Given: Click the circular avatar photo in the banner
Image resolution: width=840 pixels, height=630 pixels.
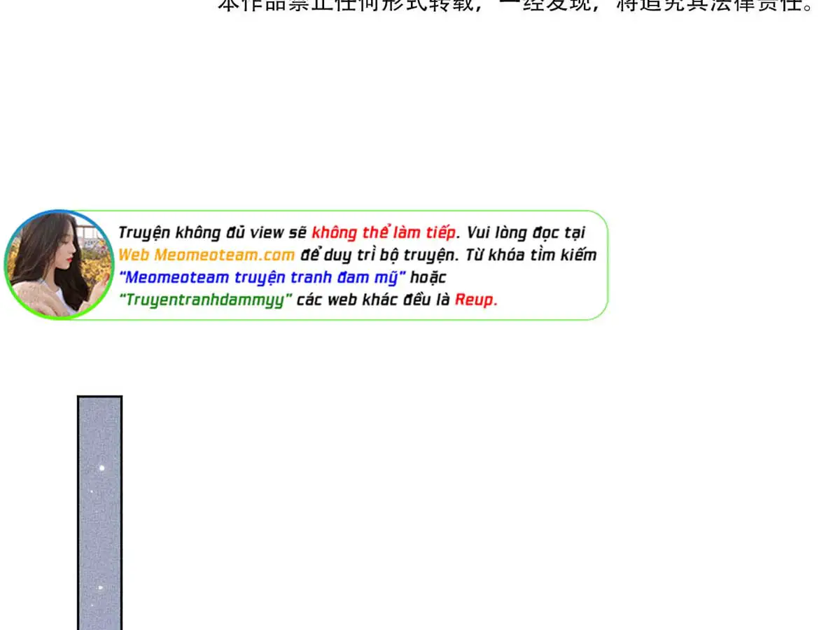Looking at the screenshot, I should coord(59,265).
